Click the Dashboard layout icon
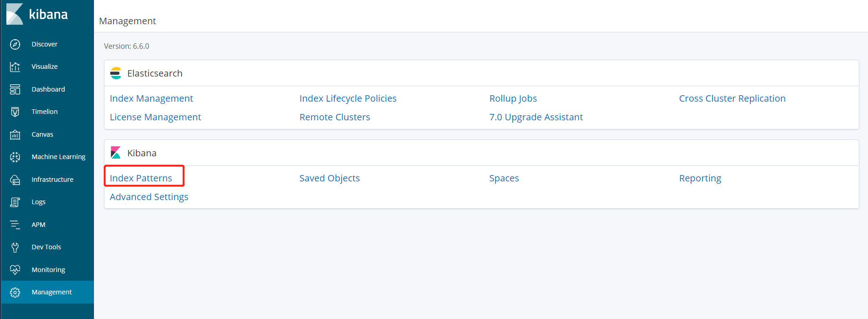The image size is (868, 319). tap(15, 89)
